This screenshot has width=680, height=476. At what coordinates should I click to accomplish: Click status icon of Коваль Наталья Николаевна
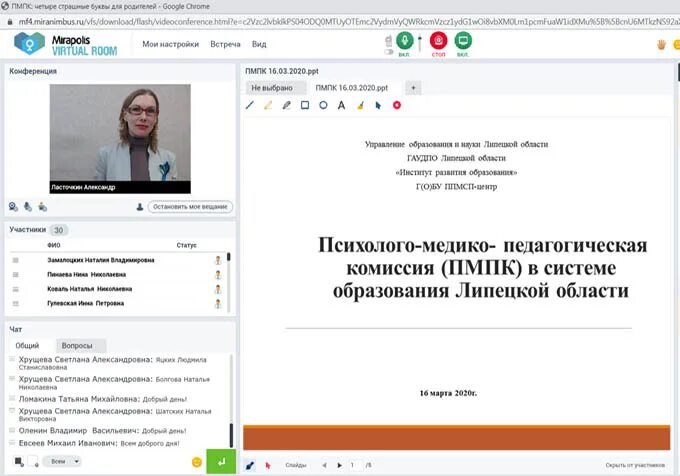coord(218,289)
